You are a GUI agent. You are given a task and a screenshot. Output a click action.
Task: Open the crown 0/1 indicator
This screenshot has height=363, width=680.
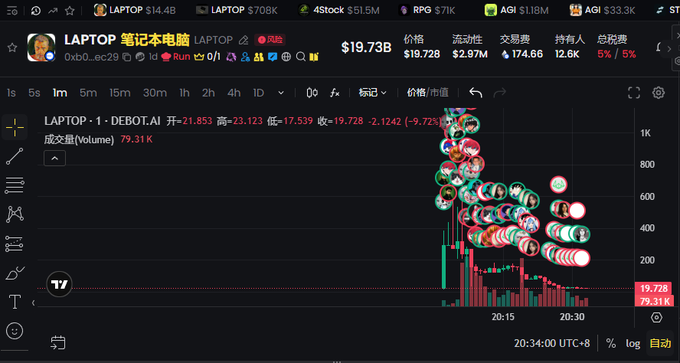click(208, 57)
